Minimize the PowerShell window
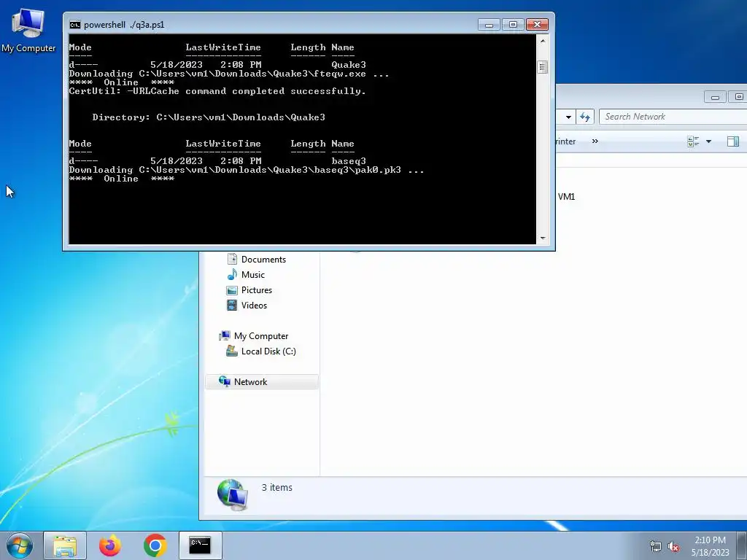Screen dimensions: 747x560 pos(489,25)
